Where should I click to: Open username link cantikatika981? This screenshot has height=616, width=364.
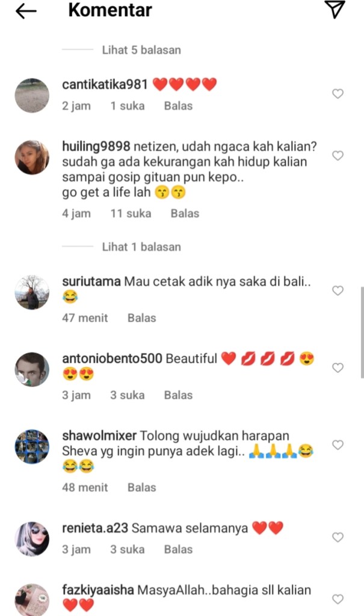[105, 84]
